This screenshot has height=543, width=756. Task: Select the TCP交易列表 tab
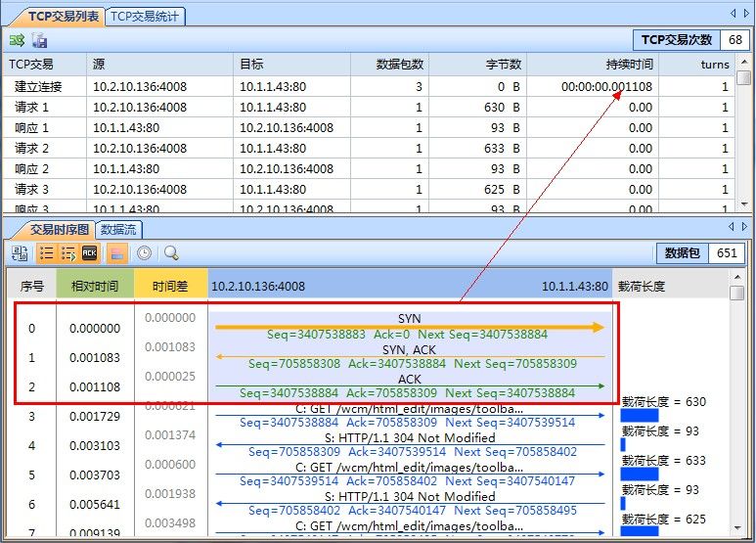[55, 17]
